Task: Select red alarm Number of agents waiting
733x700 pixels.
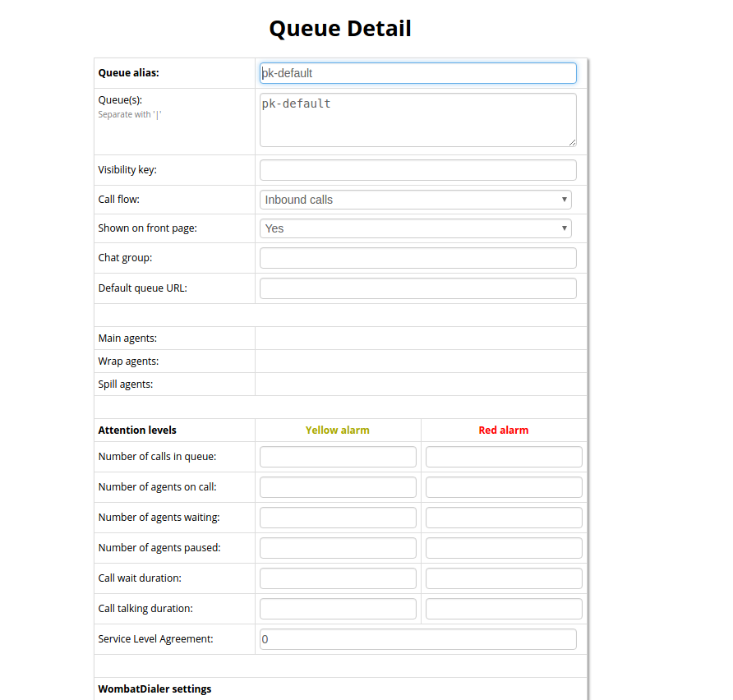Action: pyautogui.click(x=504, y=518)
